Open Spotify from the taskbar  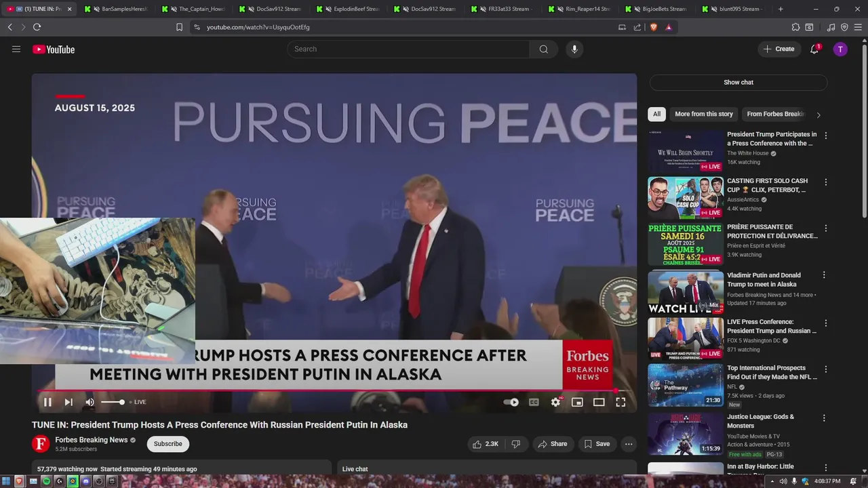click(x=46, y=481)
